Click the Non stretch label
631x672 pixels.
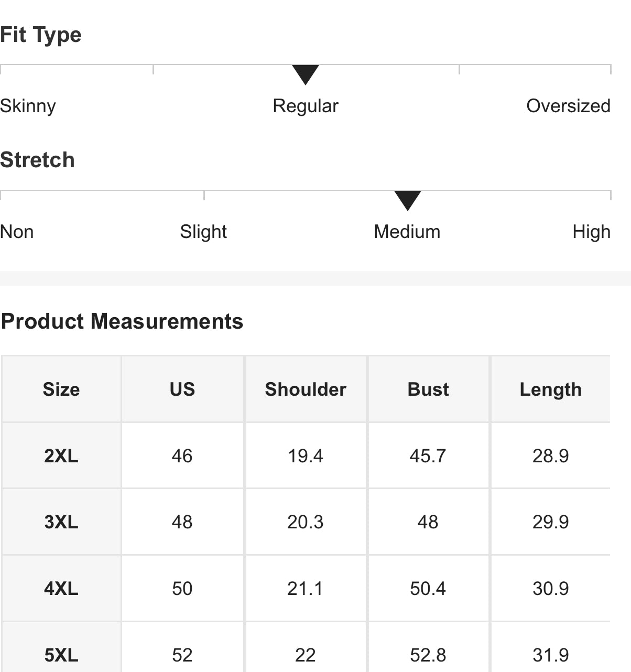pyautogui.click(x=17, y=232)
